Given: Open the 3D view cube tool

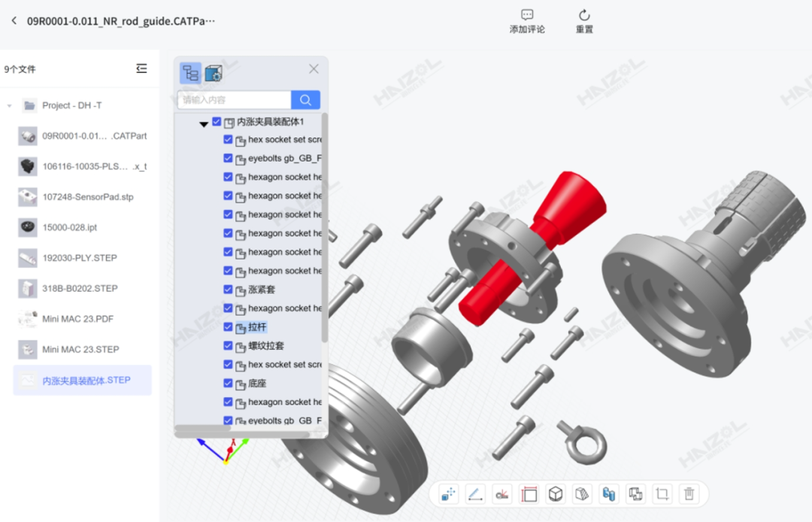Looking at the screenshot, I should pos(556,494).
